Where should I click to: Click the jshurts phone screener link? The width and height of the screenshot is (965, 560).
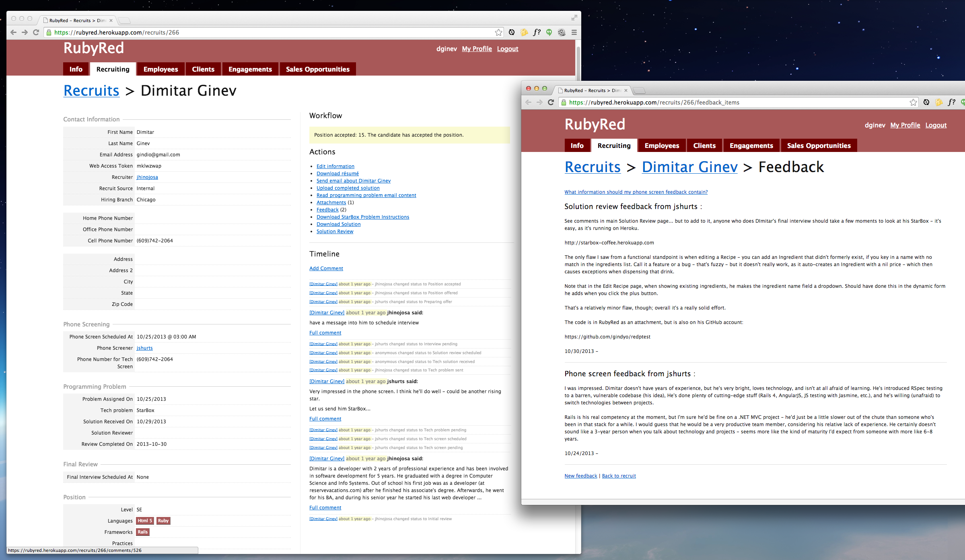[144, 348]
